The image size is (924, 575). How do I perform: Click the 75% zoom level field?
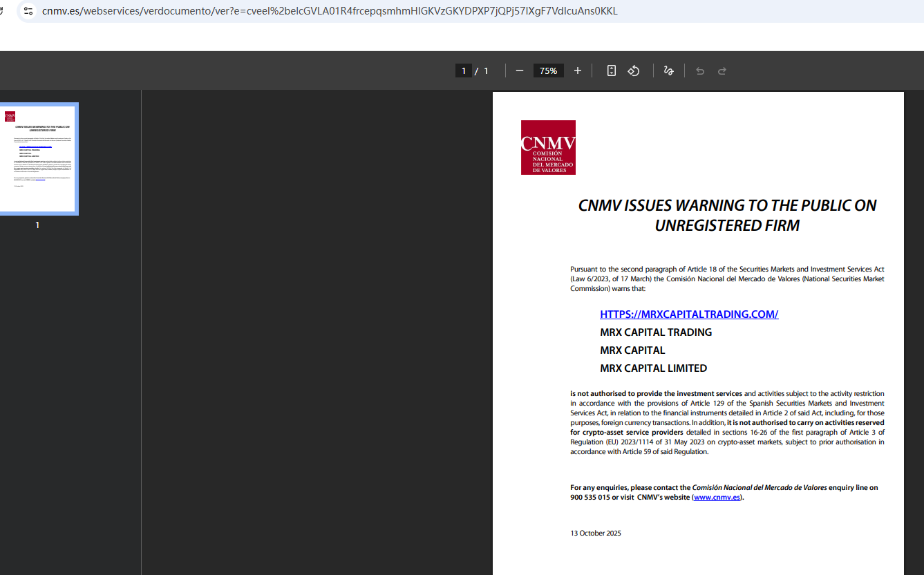tap(549, 70)
